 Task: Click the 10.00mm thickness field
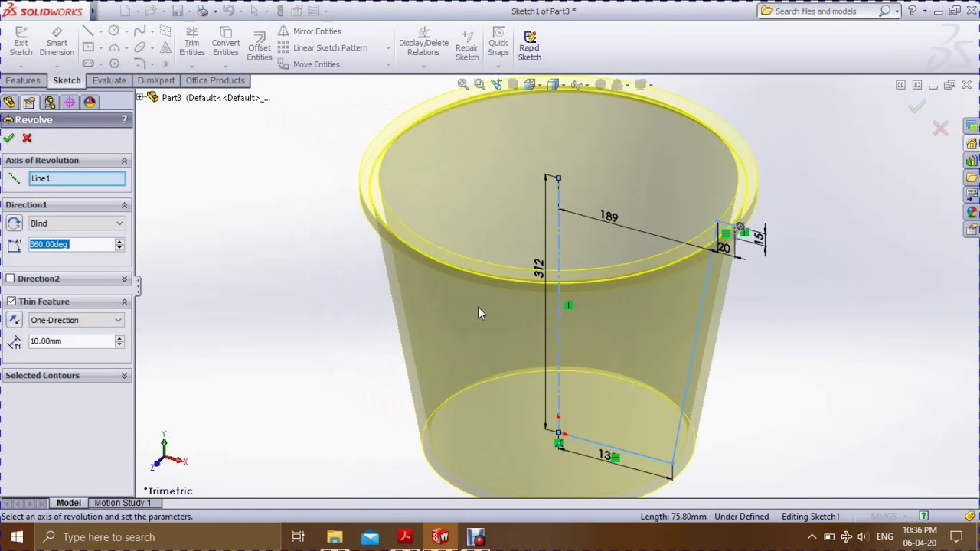(70, 341)
